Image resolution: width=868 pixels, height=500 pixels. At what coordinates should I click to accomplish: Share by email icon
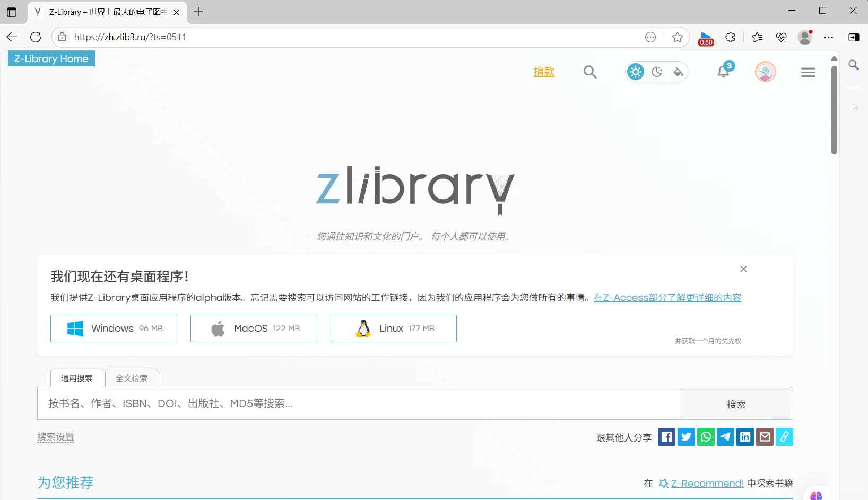pyautogui.click(x=765, y=437)
